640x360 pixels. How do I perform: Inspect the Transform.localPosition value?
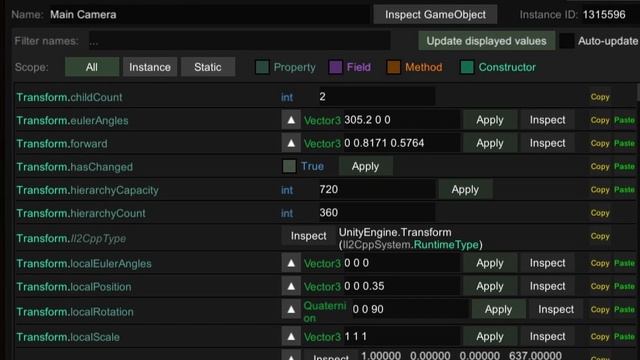(x=547, y=287)
